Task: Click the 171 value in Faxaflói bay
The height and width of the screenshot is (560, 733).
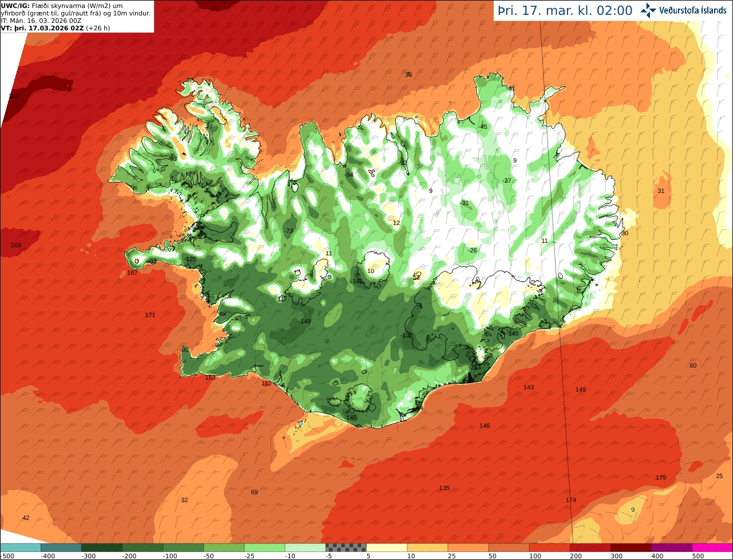Action: pos(150,316)
